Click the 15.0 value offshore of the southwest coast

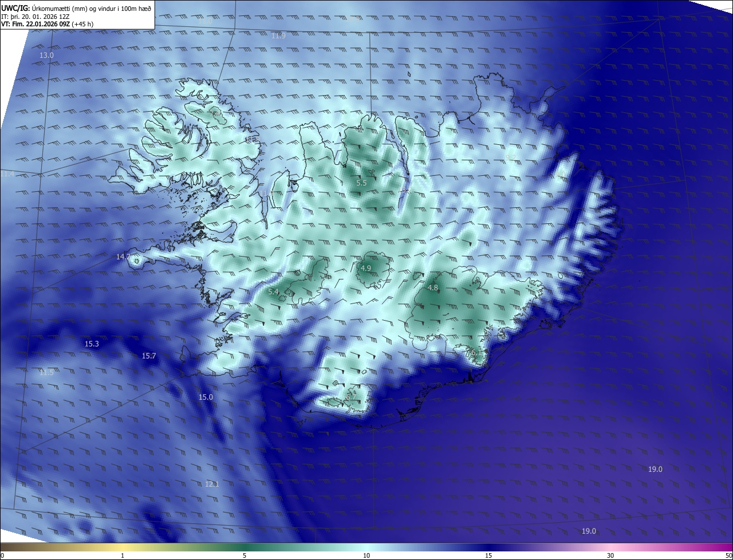206,397
